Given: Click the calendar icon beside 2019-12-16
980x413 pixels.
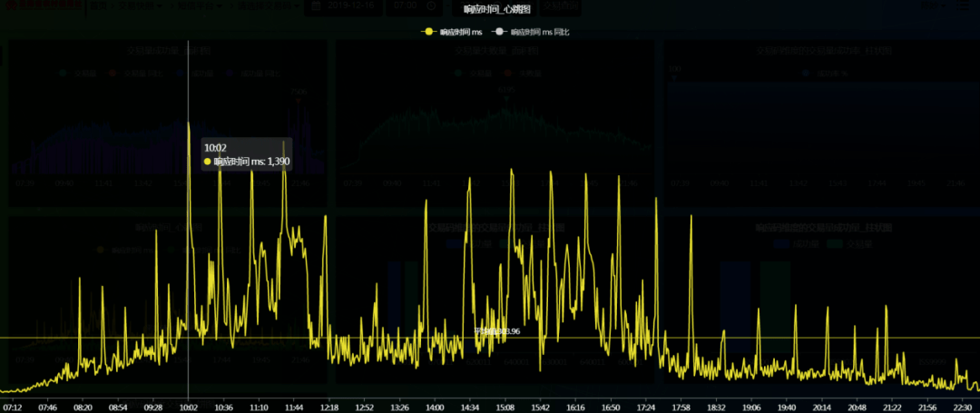Looking at the screenshot, I should click(317, 5).
